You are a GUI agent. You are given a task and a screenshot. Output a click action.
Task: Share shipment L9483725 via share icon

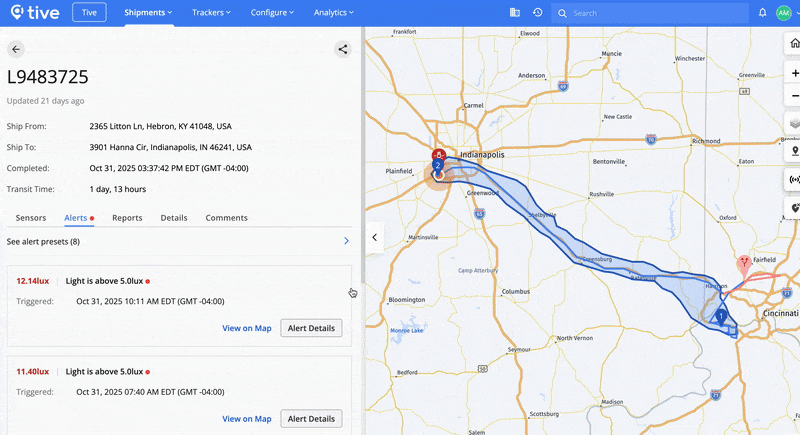click(x=343, y=49)
